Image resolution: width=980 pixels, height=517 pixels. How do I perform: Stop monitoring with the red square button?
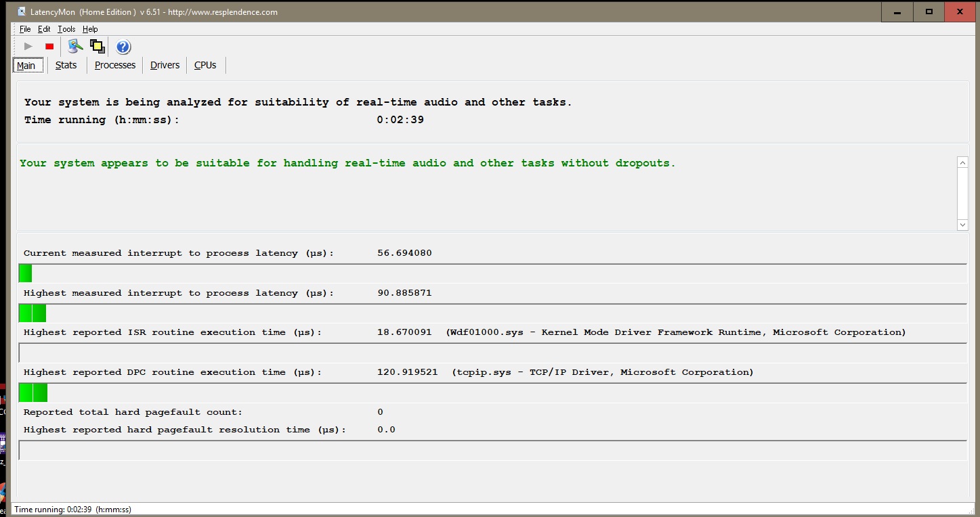click(49, 47)
